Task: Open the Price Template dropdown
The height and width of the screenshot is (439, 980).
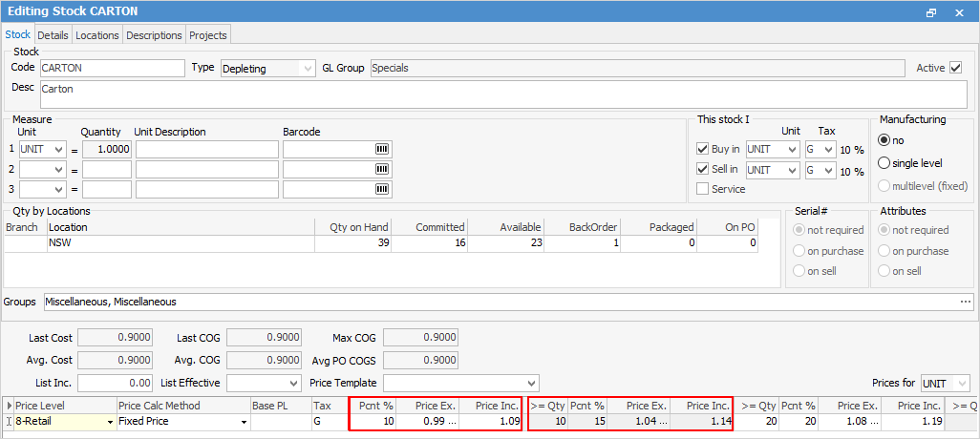Action: point(532,383)
